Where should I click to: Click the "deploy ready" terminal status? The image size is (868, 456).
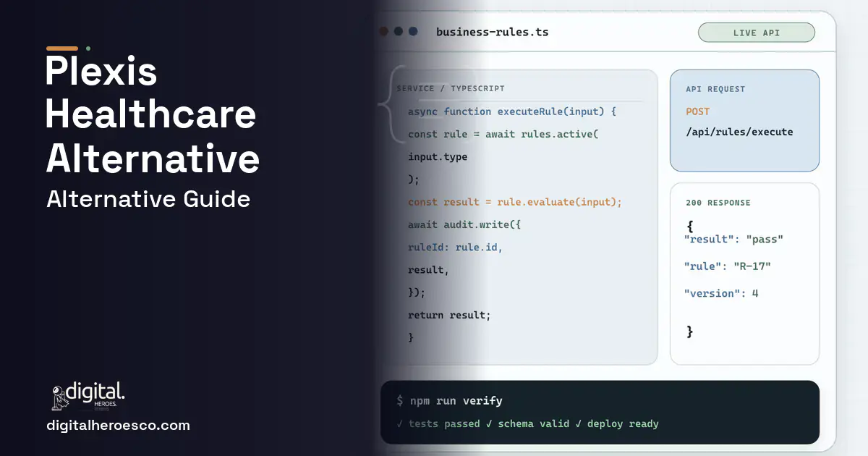[623, 423]
